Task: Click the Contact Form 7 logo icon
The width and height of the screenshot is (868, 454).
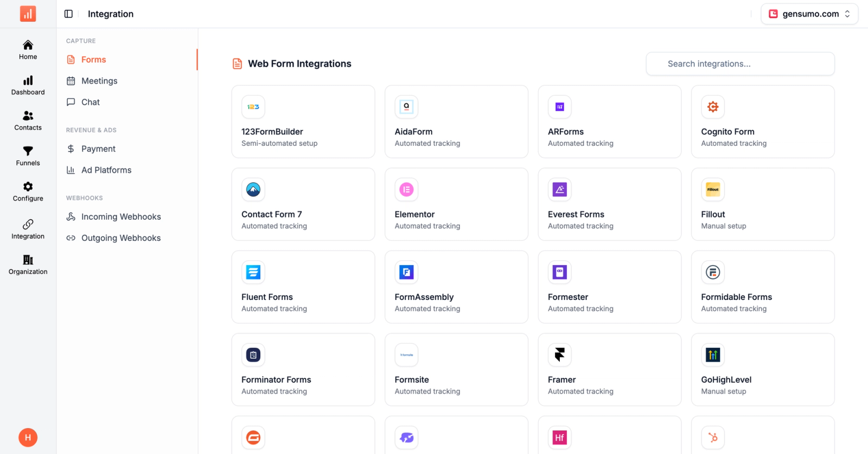Action: pos(253,189)
